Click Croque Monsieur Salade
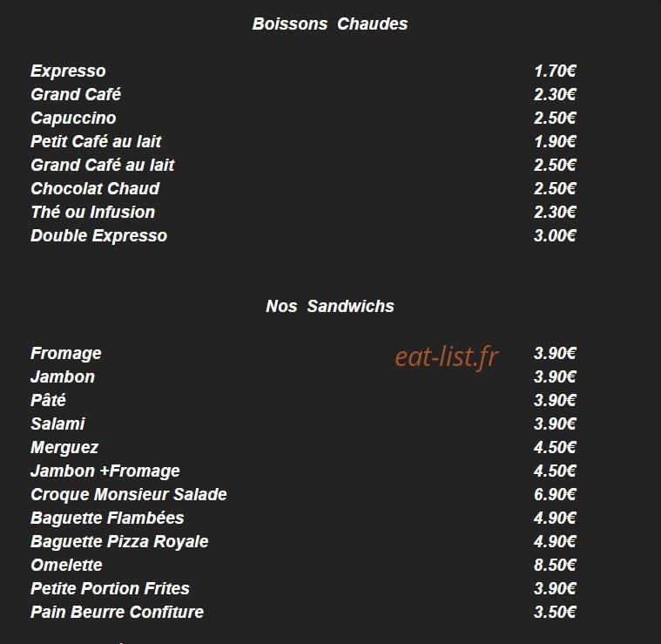The image size is (661, 644). pos(129,495)
